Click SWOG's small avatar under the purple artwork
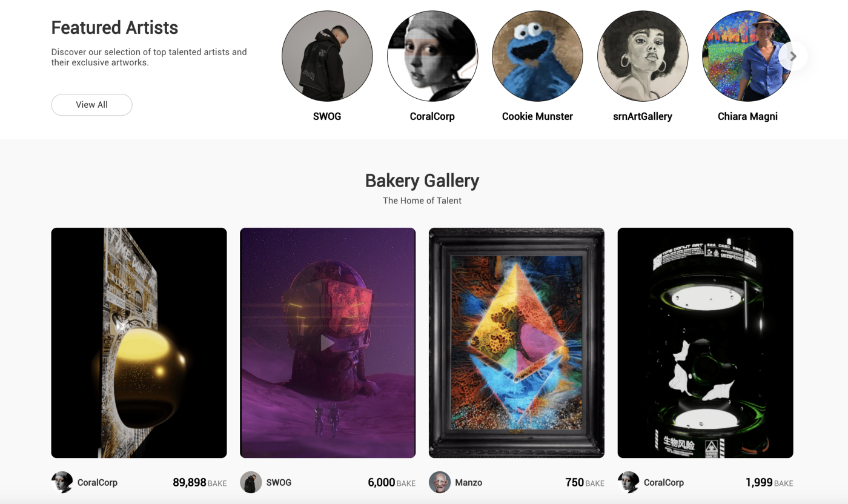The image size is (848, 504). pos(251,482)
